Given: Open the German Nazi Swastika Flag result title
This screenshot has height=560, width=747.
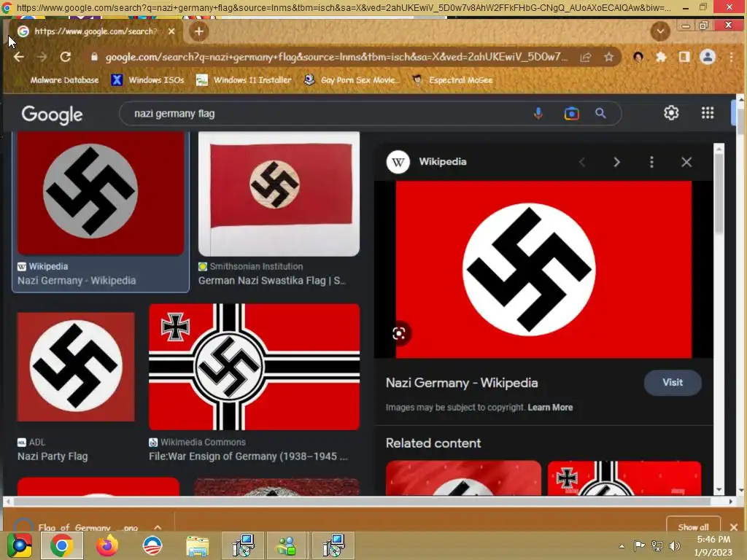Looking at the screenshot, I should coord(272,281).
